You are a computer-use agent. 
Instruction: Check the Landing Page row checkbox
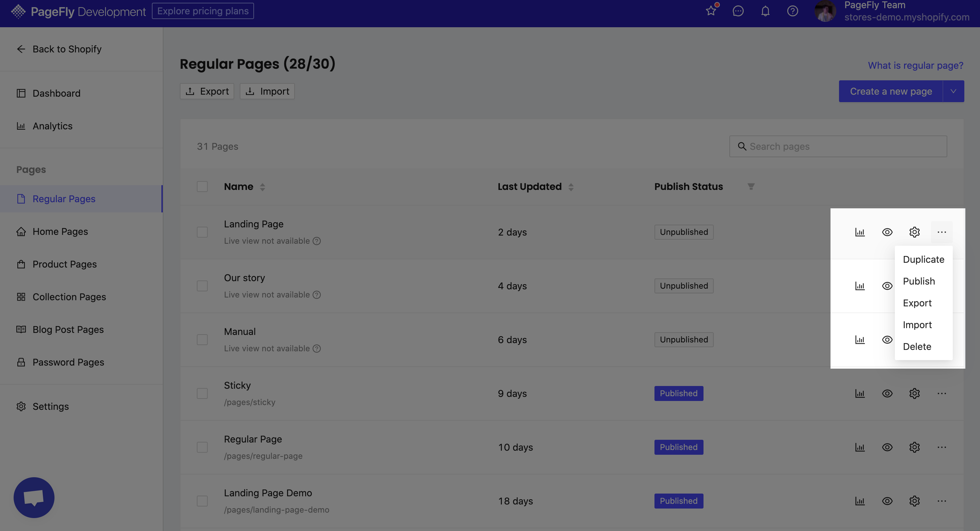coord(202,232)
